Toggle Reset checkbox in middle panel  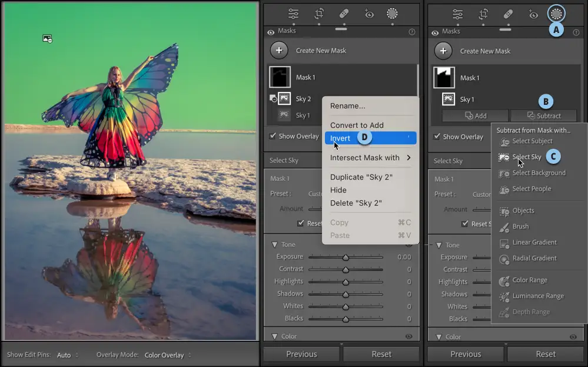click(301, 223)
